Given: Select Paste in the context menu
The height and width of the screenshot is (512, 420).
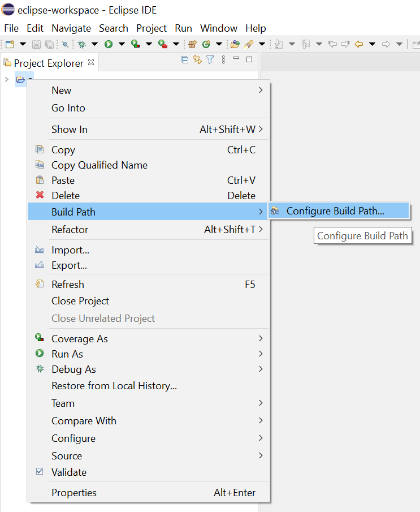Looking at the screenshot, I should point(149,180).
